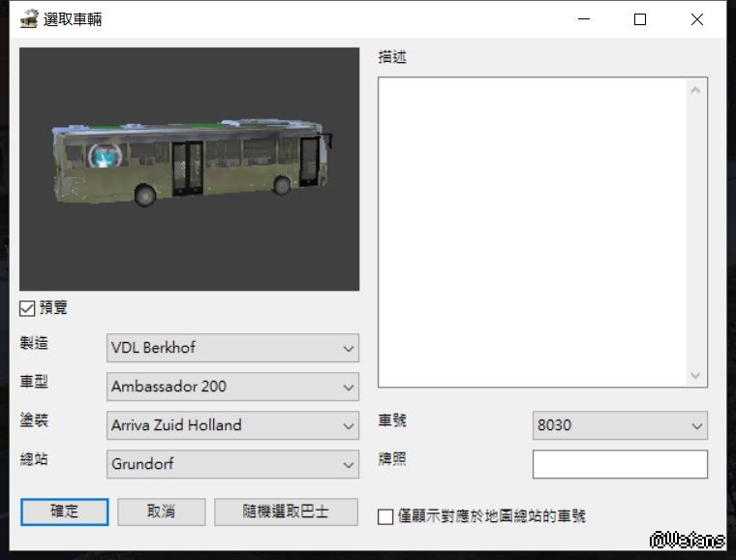Screen dimensions: 736x560
Task: Expand the 總站 dropdown showing Grundorf
Action: pos(232,464)
